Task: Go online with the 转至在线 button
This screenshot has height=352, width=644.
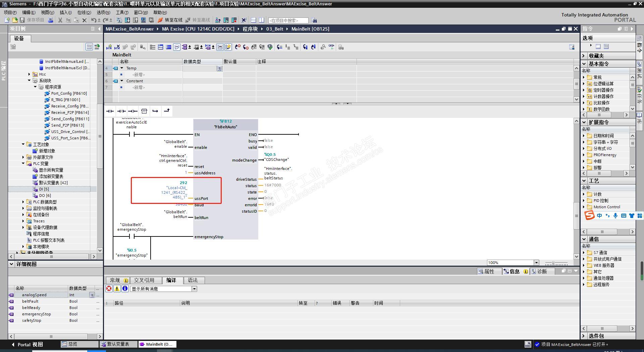Action: coord(170,20)
